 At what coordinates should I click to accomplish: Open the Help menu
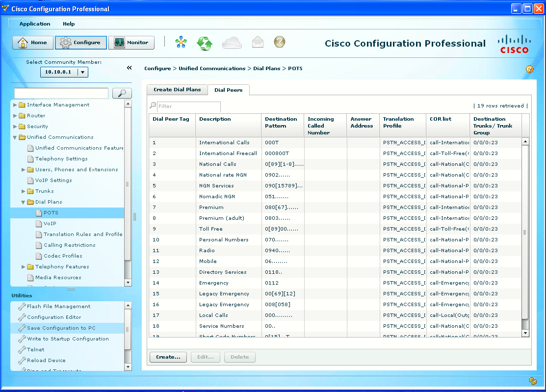click(69, 24)
